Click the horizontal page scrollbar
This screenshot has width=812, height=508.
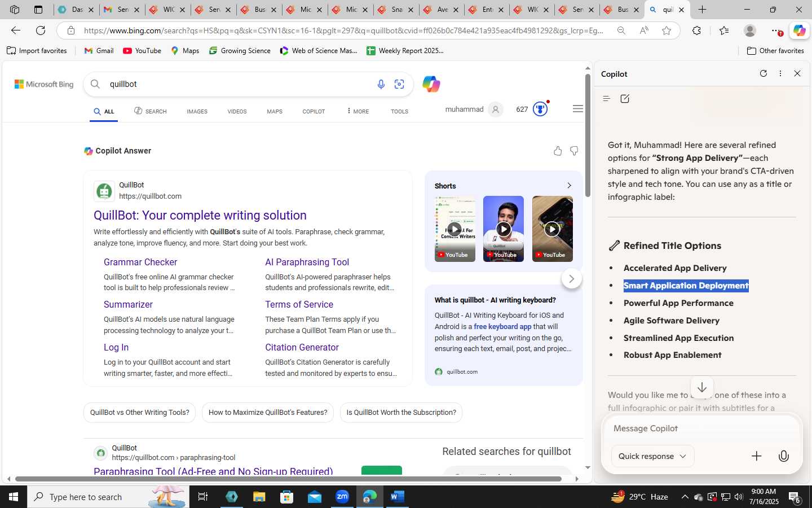(289, 479)
